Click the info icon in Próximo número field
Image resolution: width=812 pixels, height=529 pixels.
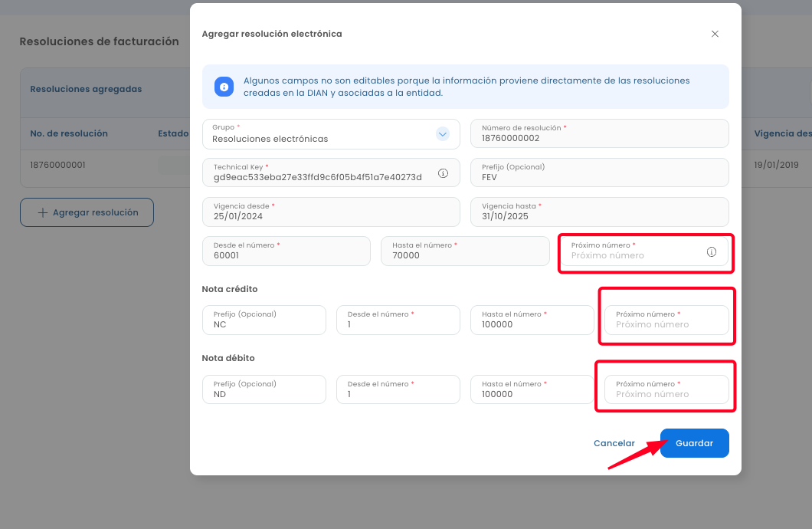(x=711, y=251)
